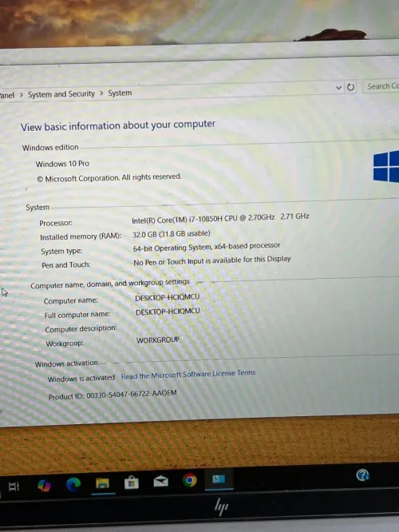Viewport: 399px width, 532px height.
Task: Click the Workgroup label
Action: tap(65, 343)
